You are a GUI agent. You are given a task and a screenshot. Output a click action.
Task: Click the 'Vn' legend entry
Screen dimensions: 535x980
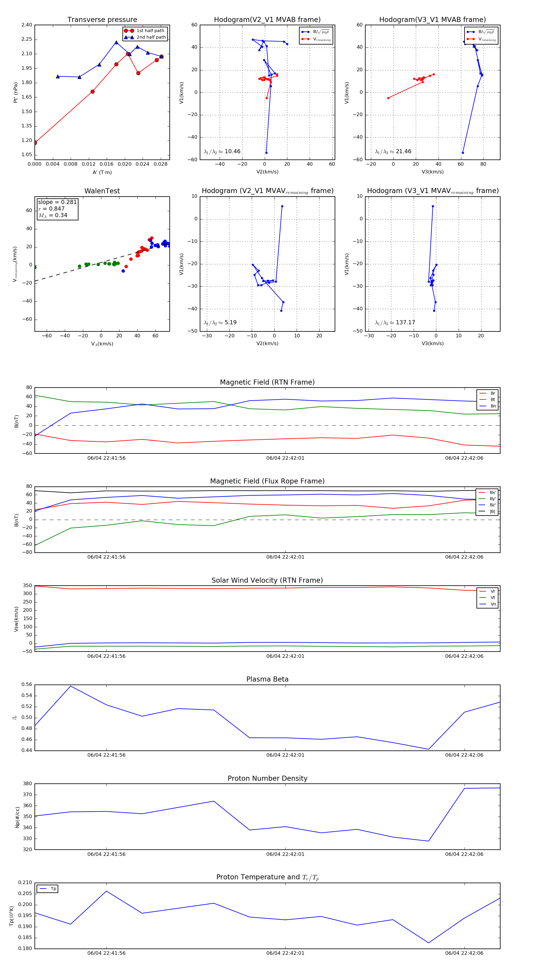pos(488,605)
